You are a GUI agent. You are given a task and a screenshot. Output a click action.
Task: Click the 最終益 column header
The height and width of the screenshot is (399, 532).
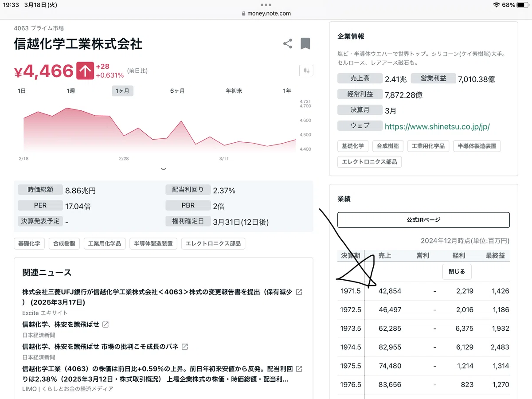click(495, 255)
